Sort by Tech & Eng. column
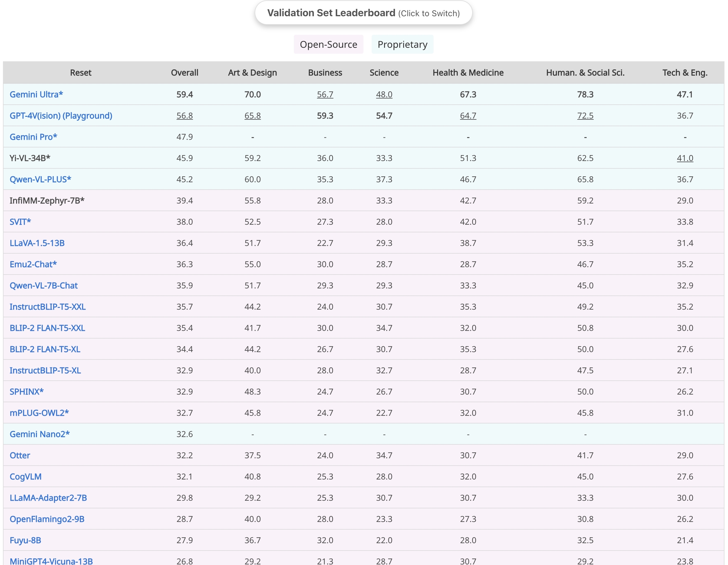Image resolution: width=728 pixels, height=565 pixels. click(x=685, y=73)
